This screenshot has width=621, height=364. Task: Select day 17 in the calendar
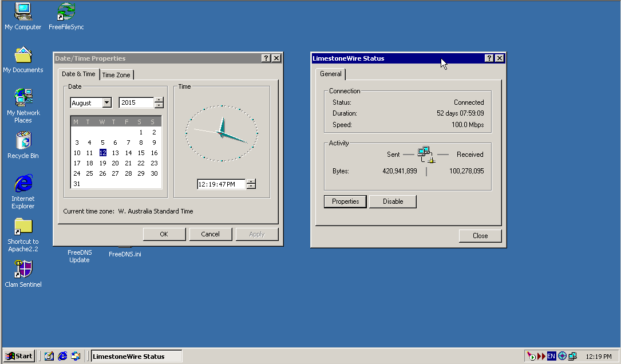pos(77,163)
